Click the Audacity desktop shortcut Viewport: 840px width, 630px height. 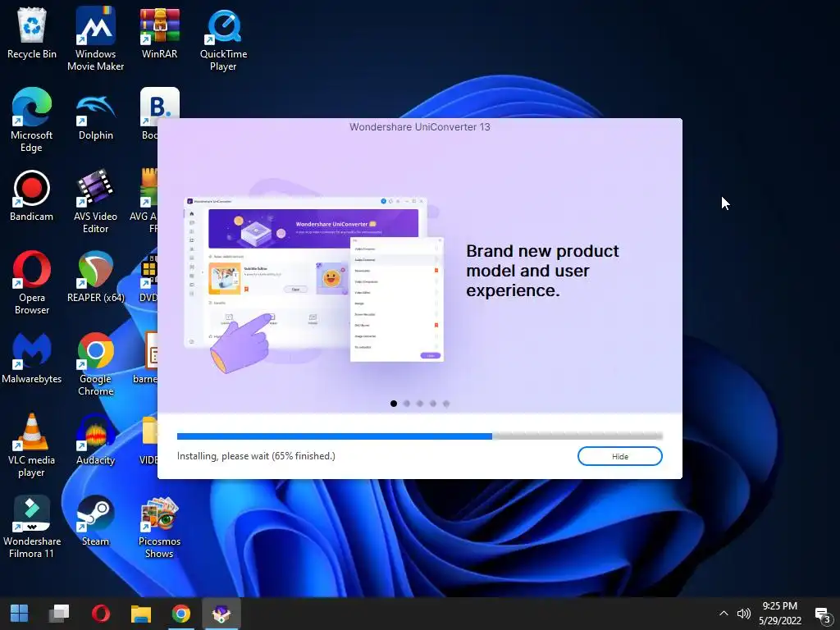pyautogui.click(x=95, y=440)
